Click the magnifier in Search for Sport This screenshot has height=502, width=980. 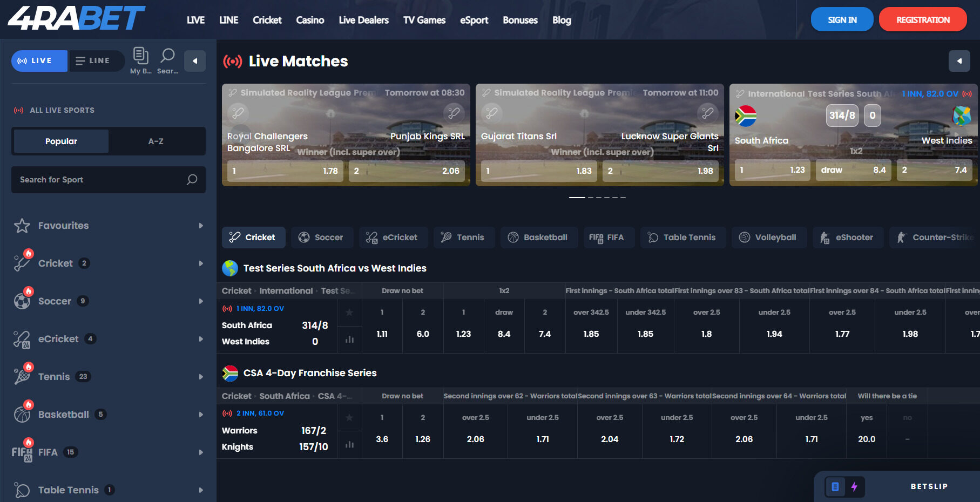(192, 179)
